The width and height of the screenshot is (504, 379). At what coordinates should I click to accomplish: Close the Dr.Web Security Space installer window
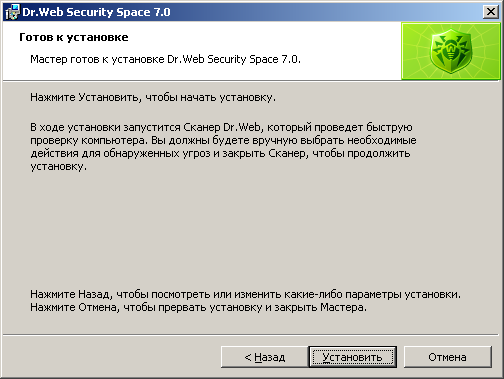pos(491,12)
